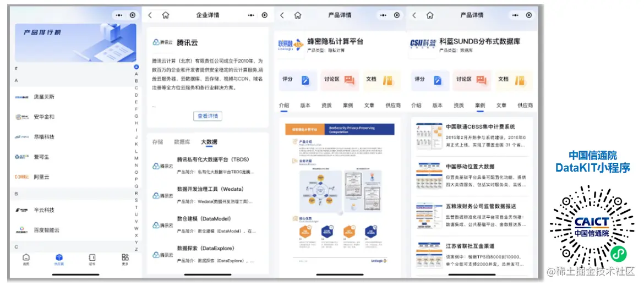Go back from the 企业详情 page
Image resolution: width=644 pixels, height=286 pixels.
point(150,15)
